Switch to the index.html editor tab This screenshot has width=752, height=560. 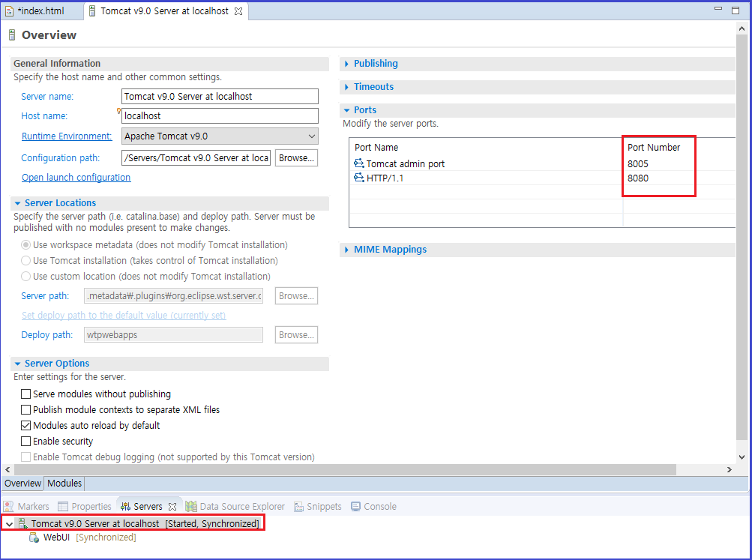pos(40,11)
